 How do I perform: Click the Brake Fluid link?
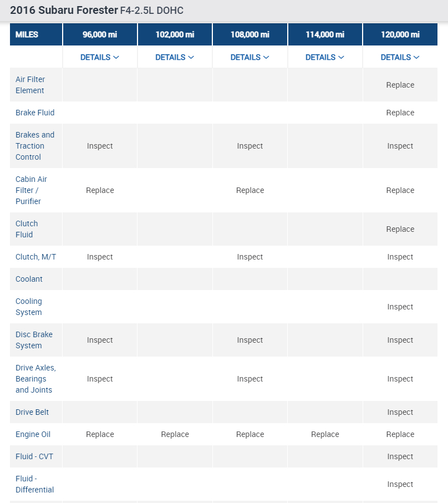(35, 113)
